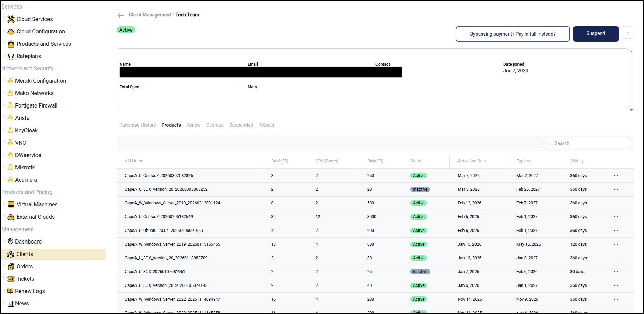Open Cloud Services tools icon
This screenshot has width=644, height=314.
[x=11, y=19]
